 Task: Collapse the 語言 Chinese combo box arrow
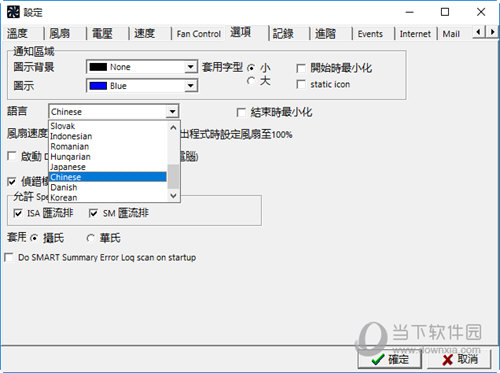click(172, 111)
